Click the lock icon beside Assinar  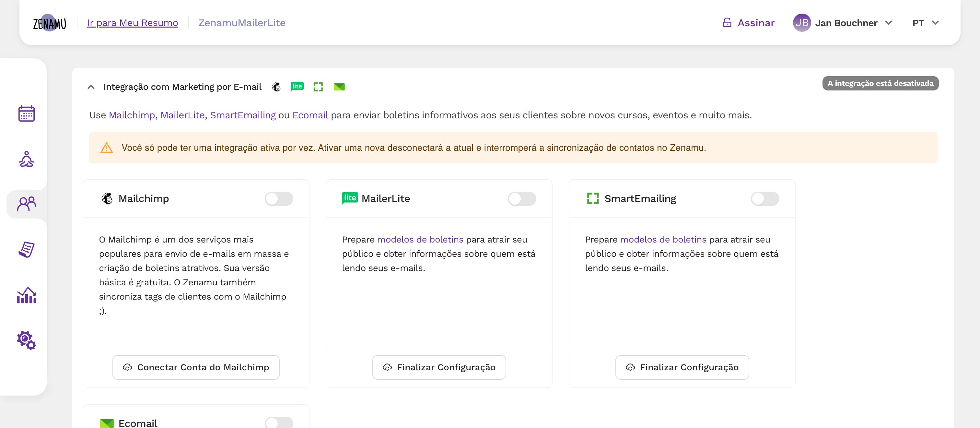point(727,23)
